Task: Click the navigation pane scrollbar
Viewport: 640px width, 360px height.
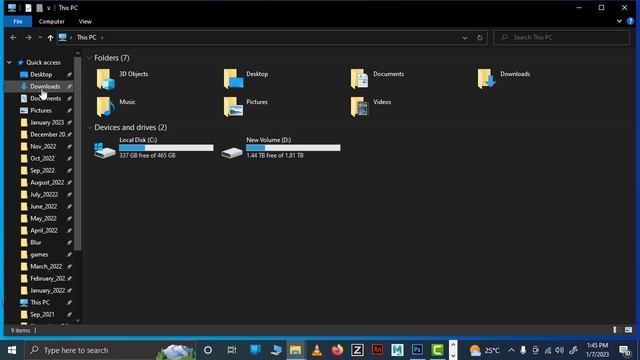Action: pyautogui.click(x=78, y=153)
